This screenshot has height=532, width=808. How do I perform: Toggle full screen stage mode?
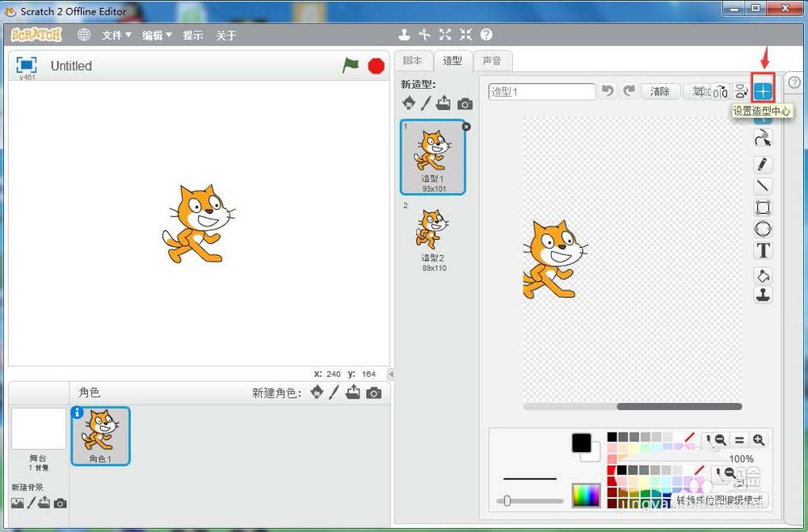click(x=27, y=65)
